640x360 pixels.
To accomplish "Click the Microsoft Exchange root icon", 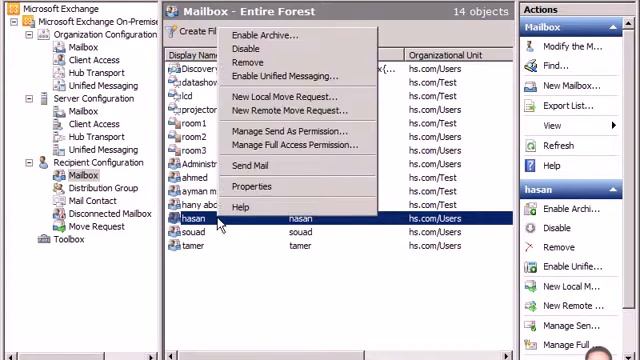I will pyautogui.click(x=13, y=9).
